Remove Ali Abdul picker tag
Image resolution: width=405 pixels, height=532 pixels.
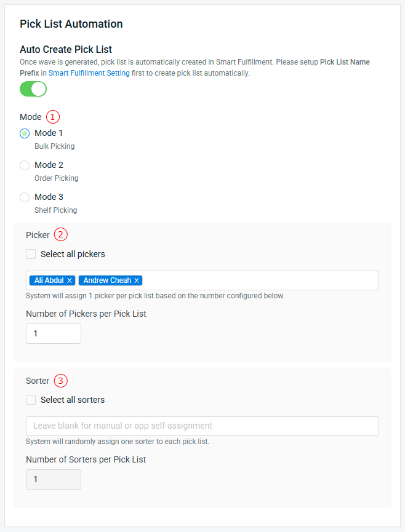(x=70, y=280)
